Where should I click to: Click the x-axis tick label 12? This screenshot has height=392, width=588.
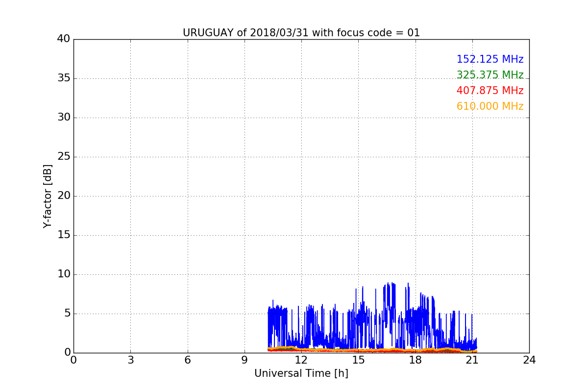pos(301,360)
